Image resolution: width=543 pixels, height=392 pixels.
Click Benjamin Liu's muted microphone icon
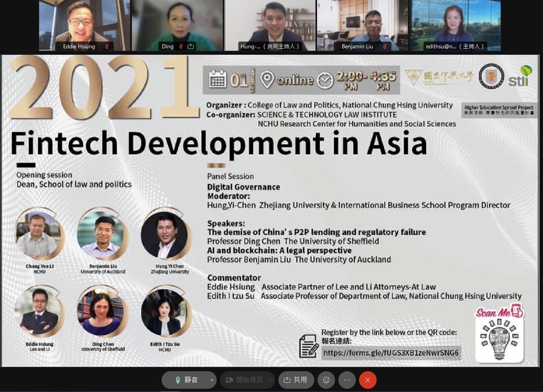[385, 46]
